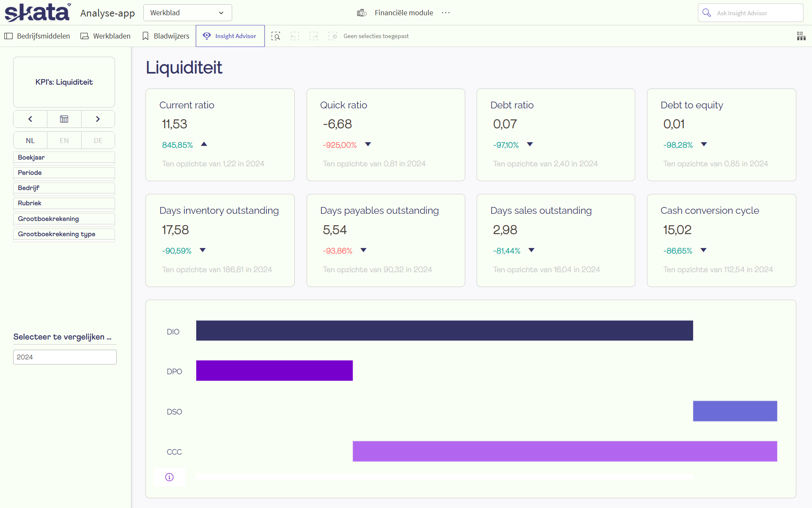Viewport: 812px width, 508px height.
Task: Expand the Grootboekrekening type filter
Action: [64, 234]
